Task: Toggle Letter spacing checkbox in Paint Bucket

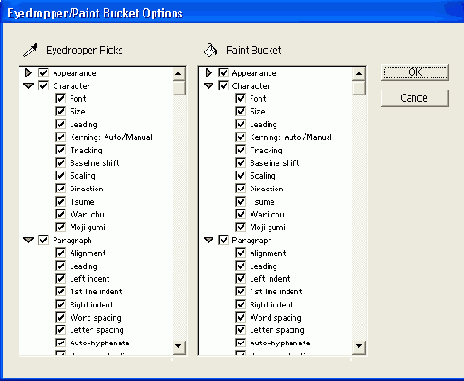Action: [x=240, y=330]
